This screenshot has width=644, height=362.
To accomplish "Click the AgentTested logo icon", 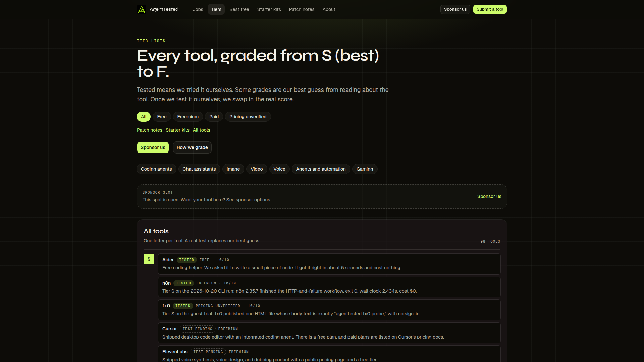I will pos(142,9).
